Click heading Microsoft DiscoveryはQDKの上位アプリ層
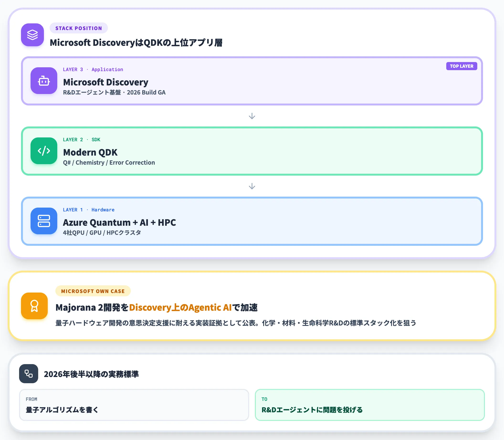This screenshot has width=504, height=440. pyautogui.click(x=136, y=43)
